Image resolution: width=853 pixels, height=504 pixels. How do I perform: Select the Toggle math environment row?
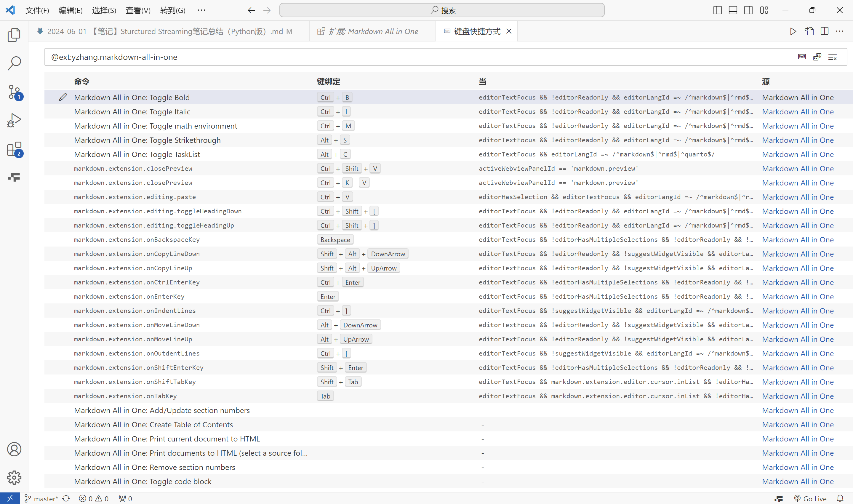[x=448, y=126]
